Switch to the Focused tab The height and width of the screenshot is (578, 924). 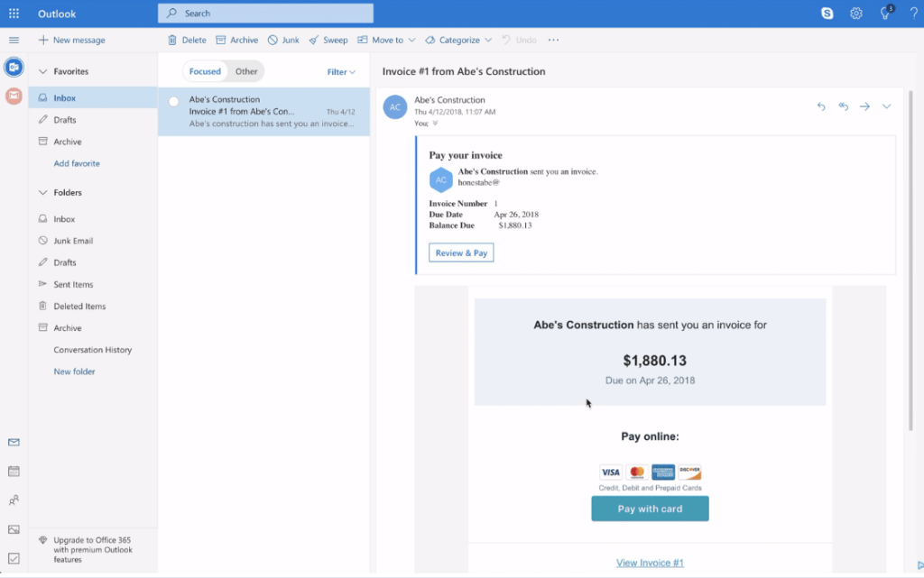pos(205,71)
